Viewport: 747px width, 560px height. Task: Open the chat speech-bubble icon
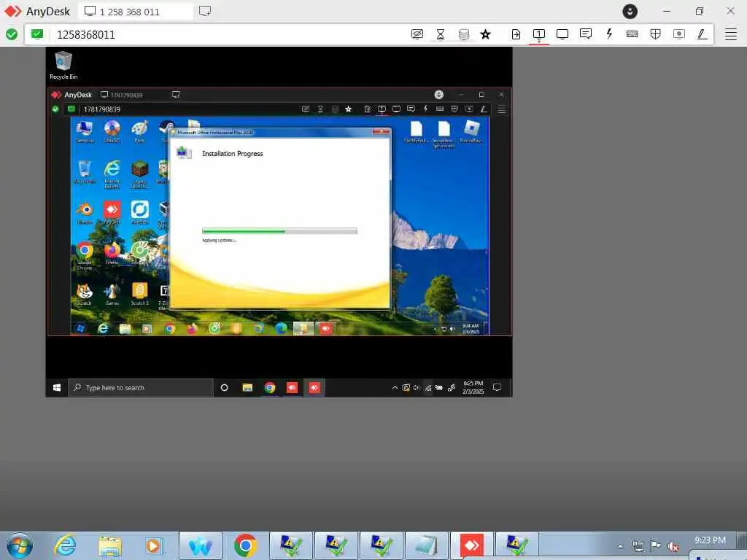point(586,34)
